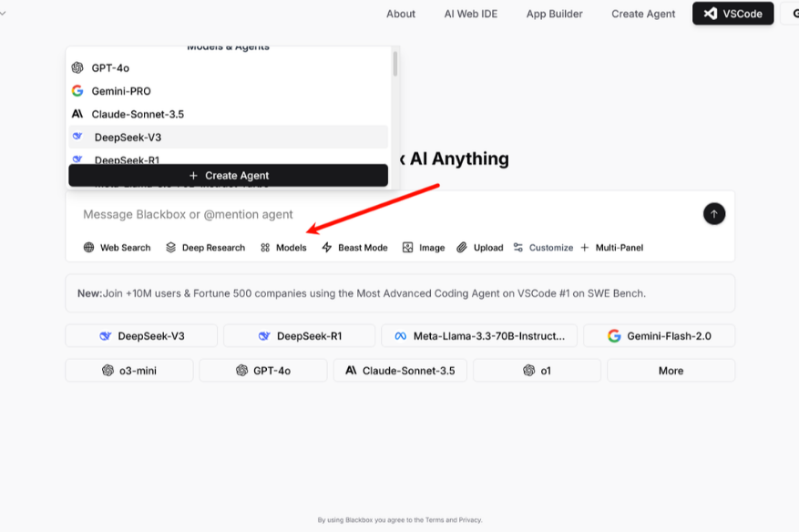Open the Models dropdown

tap(283, 248)
